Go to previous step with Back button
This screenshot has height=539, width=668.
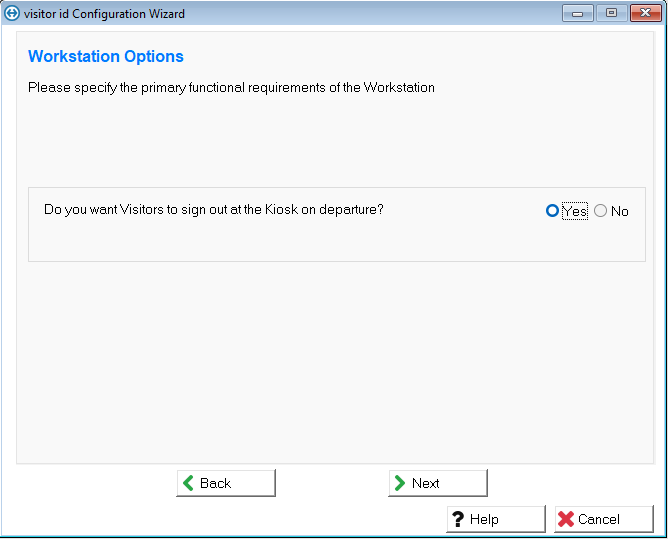pyautogui.click(x=226, y=483)
